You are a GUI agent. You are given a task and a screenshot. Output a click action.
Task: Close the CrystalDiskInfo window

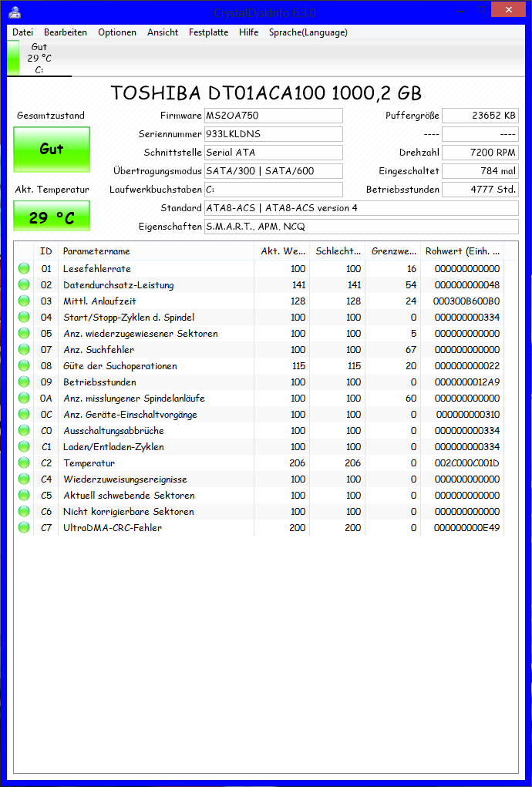(509, 9)
